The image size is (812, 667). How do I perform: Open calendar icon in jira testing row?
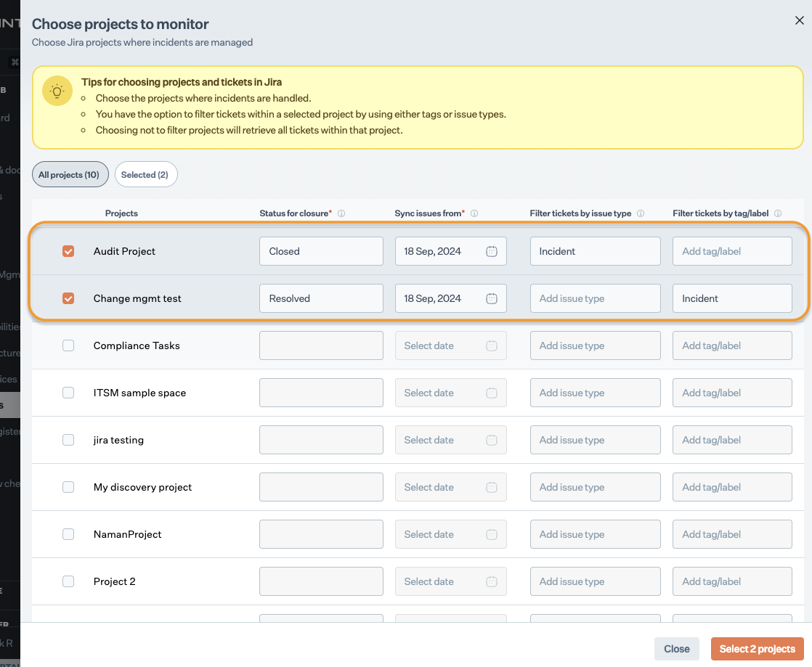click(492, 440)
